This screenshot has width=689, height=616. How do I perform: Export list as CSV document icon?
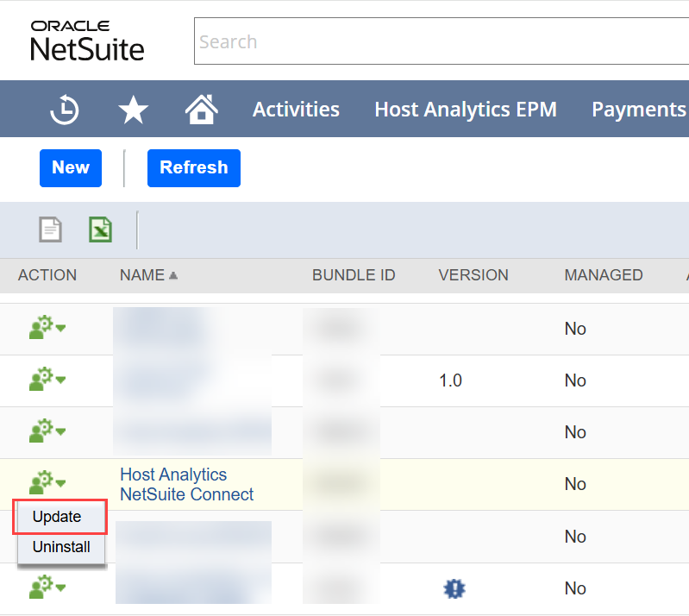(51, 229)
